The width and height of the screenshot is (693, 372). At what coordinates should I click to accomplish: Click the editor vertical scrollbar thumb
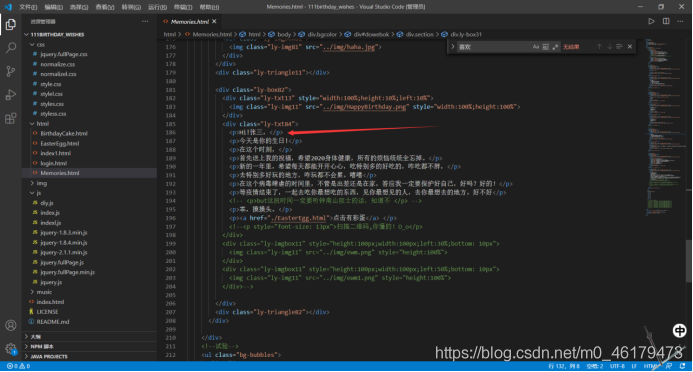point(689,261)
